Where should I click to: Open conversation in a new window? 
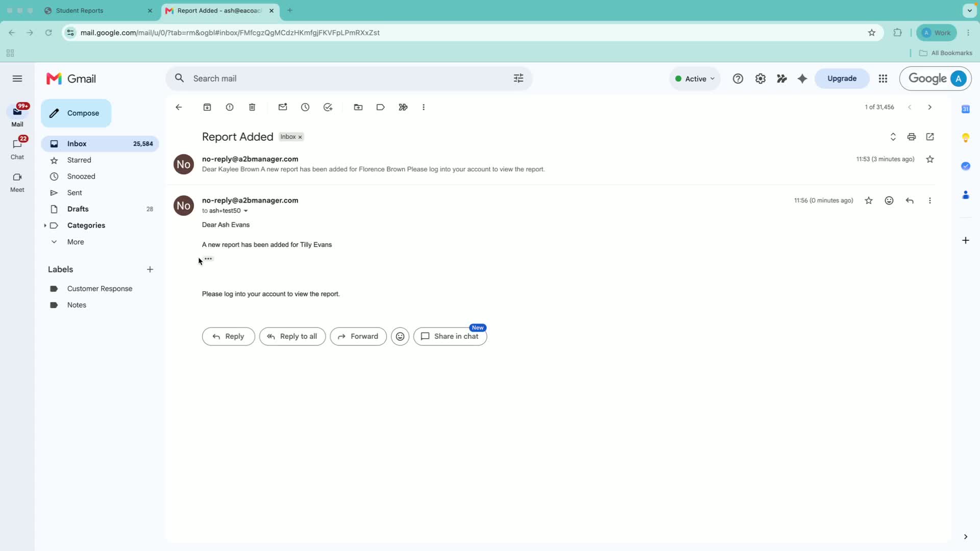click(930, 137)
